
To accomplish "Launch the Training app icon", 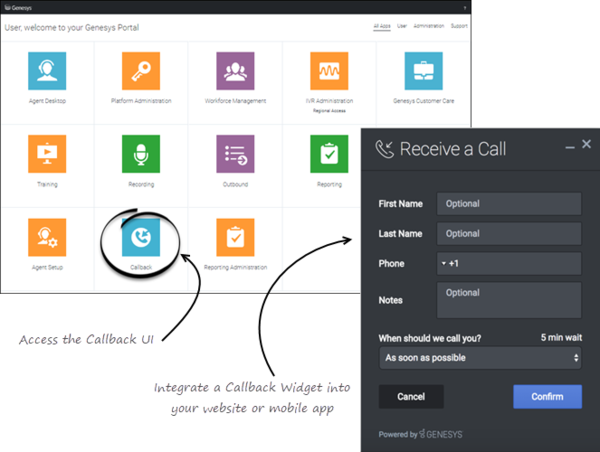I will pos(47,154).
